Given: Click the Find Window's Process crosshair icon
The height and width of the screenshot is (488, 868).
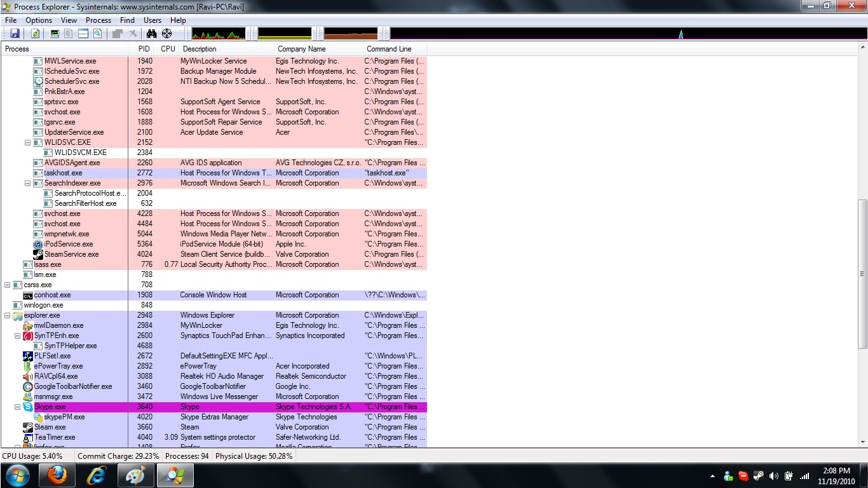Looking at the screenshot, I should (x=166, y=34).
